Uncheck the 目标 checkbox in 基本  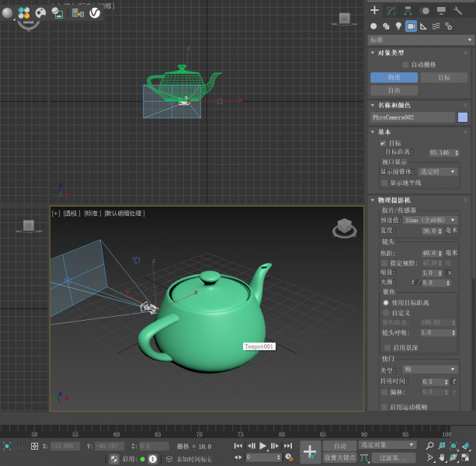383,143
